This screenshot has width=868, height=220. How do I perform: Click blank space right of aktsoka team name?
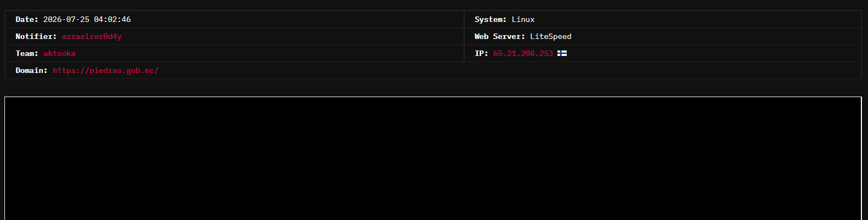pos(269,53)
